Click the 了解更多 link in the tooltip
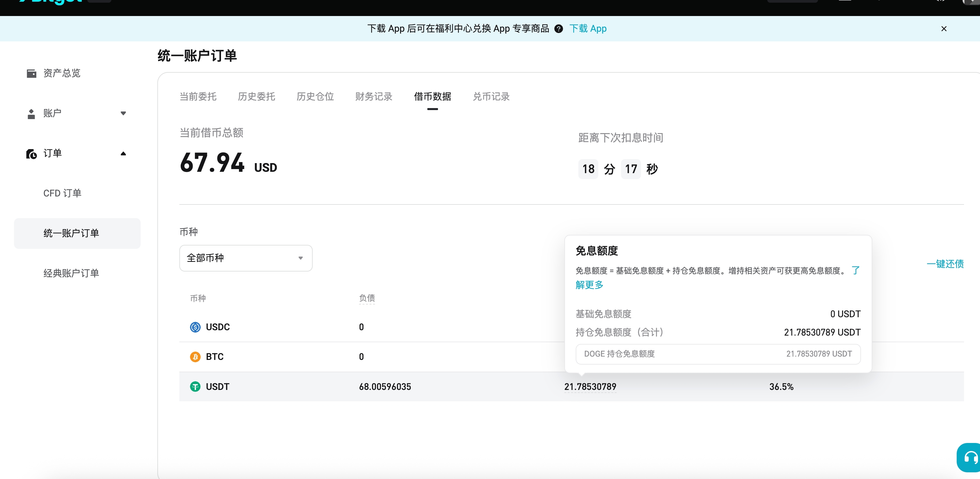 click(589, 285)
